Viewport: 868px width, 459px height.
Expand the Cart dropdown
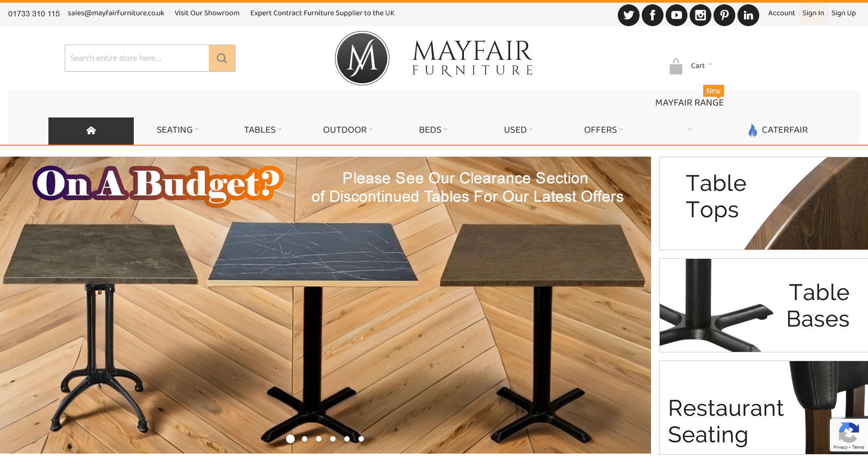701,65
